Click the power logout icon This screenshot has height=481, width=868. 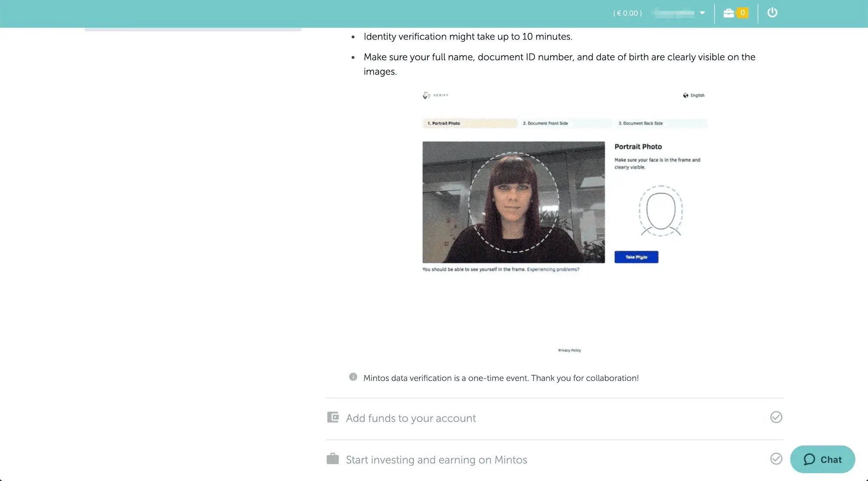772,13
